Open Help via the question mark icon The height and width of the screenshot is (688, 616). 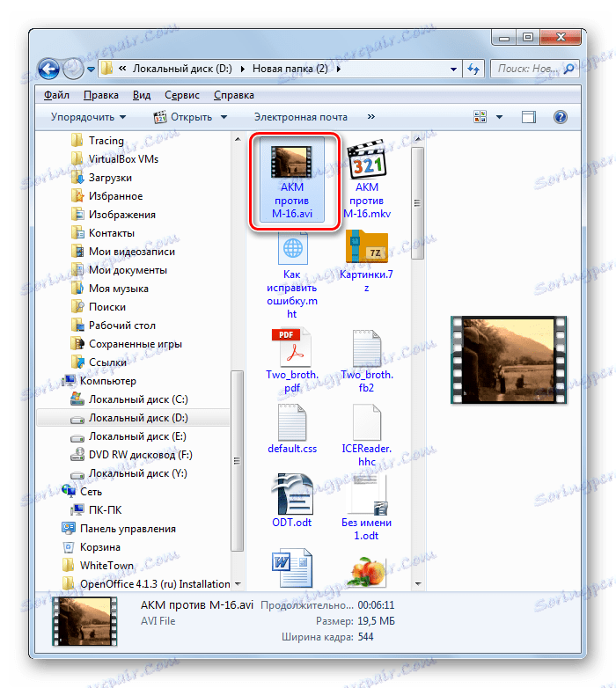pos(561,117)
